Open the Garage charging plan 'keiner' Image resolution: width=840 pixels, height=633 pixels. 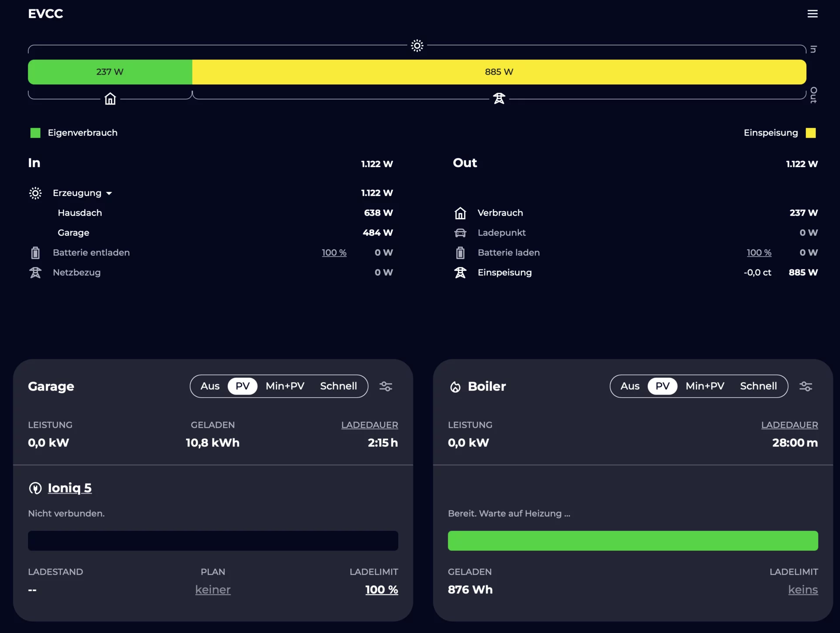[x=213, y=590]
